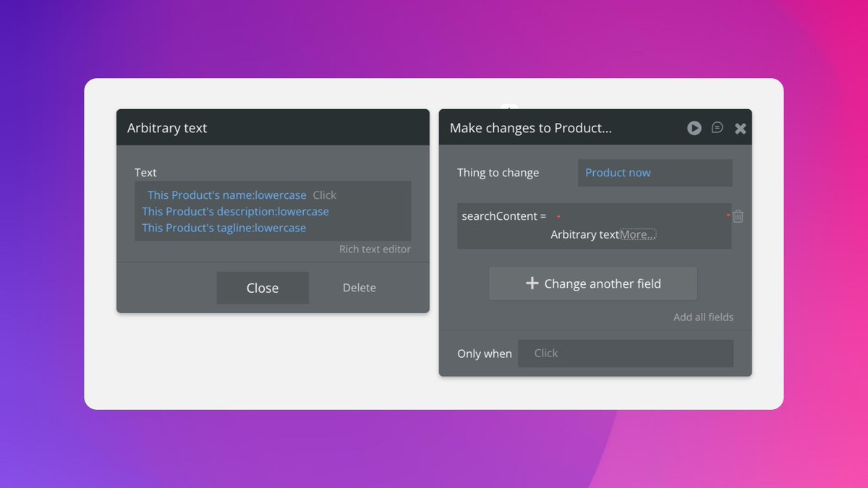Click the 'Click' placeholder after name:lowercase
The width and height of the screenshot is (868, 488).
[x=325, y=195]
